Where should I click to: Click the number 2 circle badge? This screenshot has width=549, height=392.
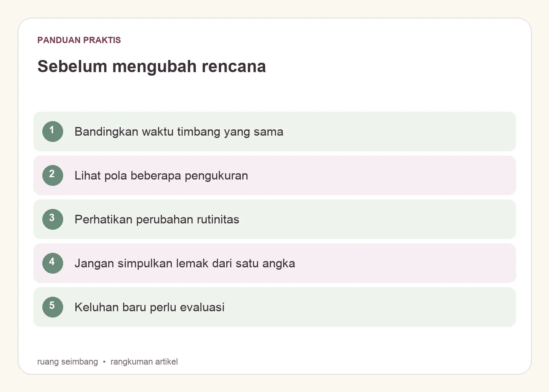pos(53,175)
